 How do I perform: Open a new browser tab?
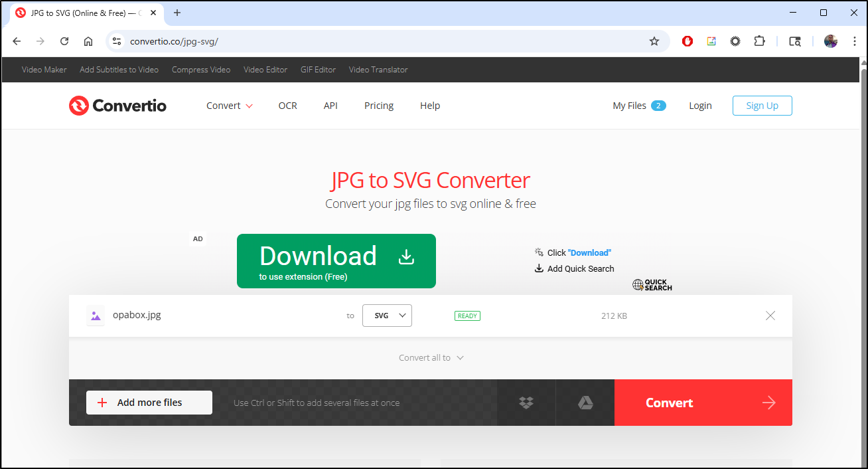[x=177, y=13]
